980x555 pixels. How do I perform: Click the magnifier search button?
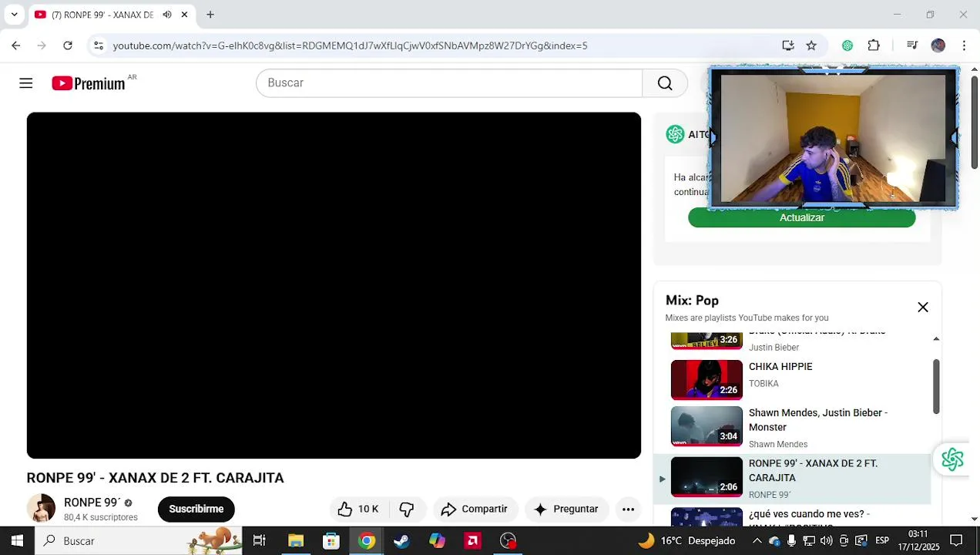(x=665, y=83)
